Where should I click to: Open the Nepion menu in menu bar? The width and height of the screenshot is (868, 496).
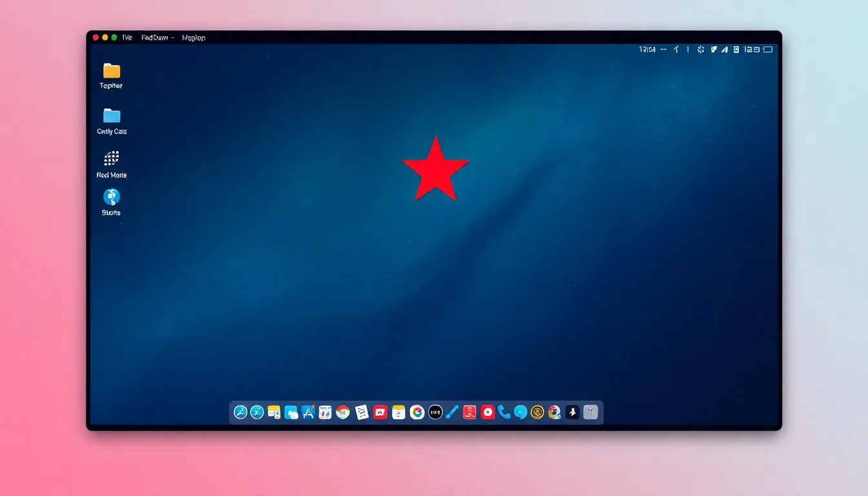[x=194, y=38]
